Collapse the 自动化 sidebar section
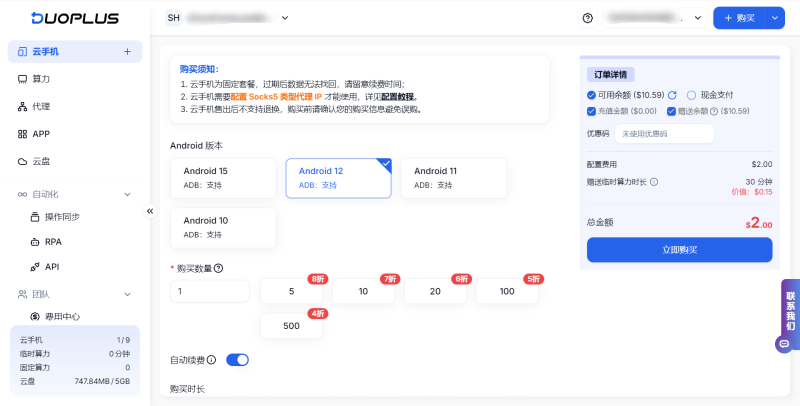Image resolution: width=800 pixels, height=406 pixels. tap(128, 194)
